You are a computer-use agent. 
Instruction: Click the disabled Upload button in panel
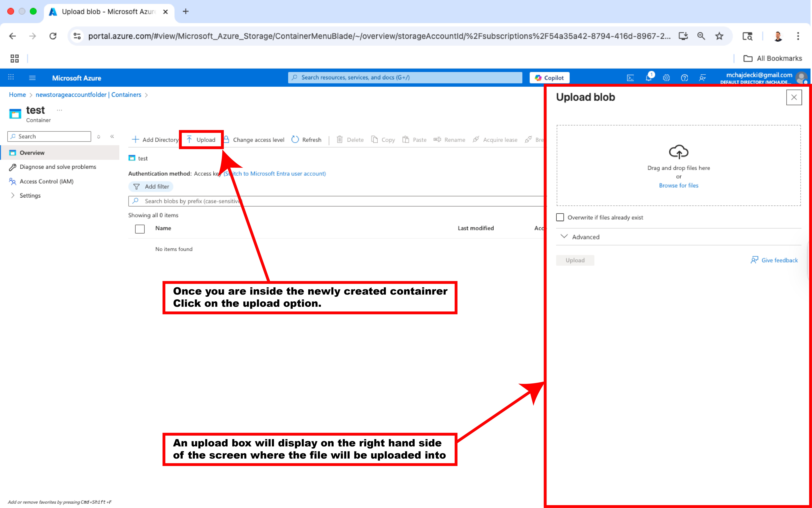tap(575, 260)
